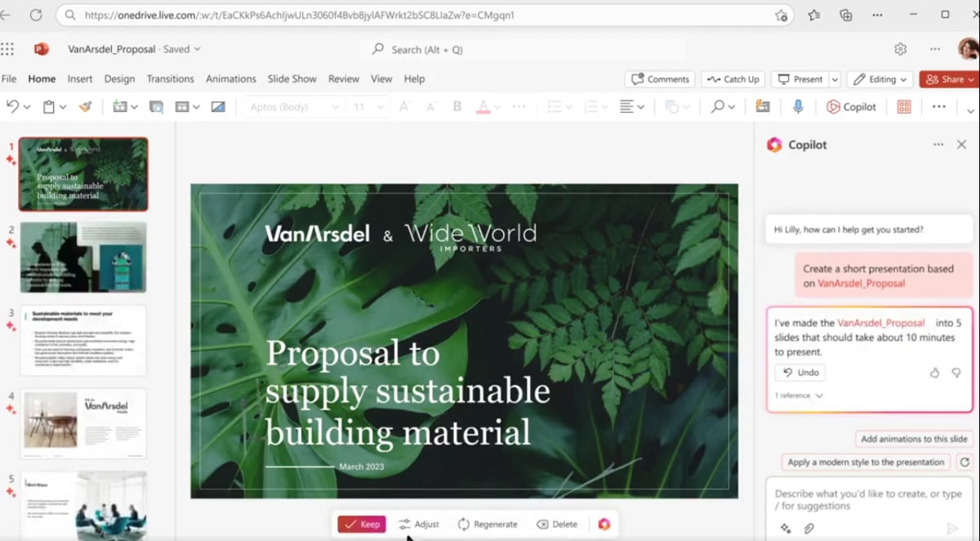Open the Share dropdown
This screenshot has height=541, width=980.
[950, 79]
